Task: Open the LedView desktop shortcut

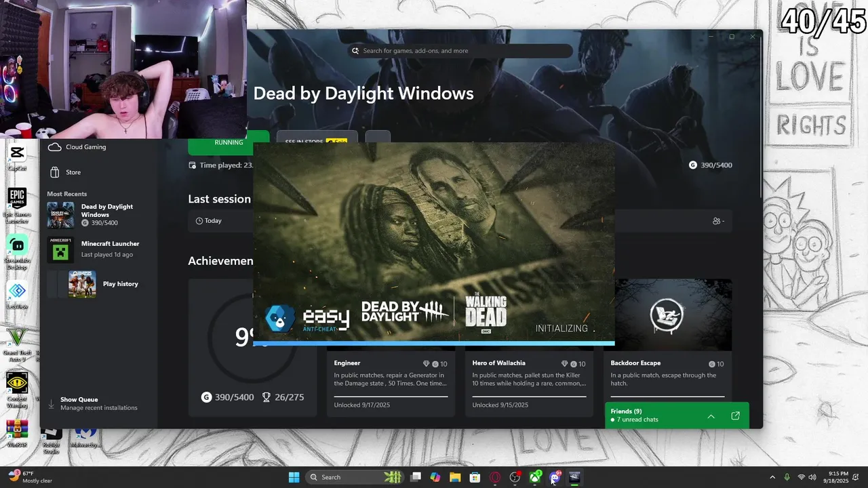Action: coord(17,296)
